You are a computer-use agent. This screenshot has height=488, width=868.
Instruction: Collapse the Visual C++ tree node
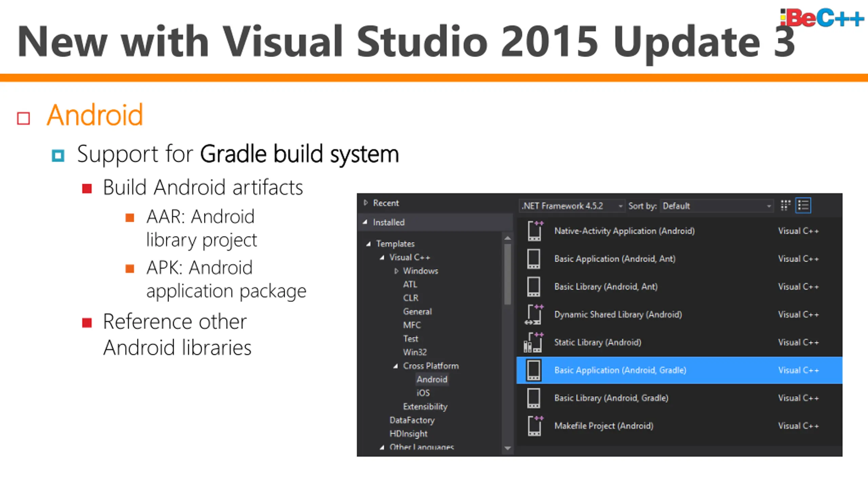pos(382,258)
